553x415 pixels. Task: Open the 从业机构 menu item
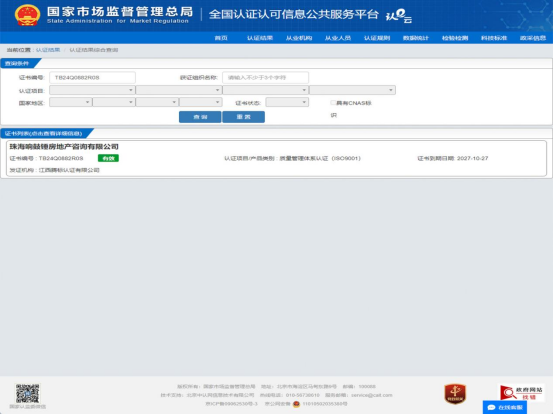point(299,38)
